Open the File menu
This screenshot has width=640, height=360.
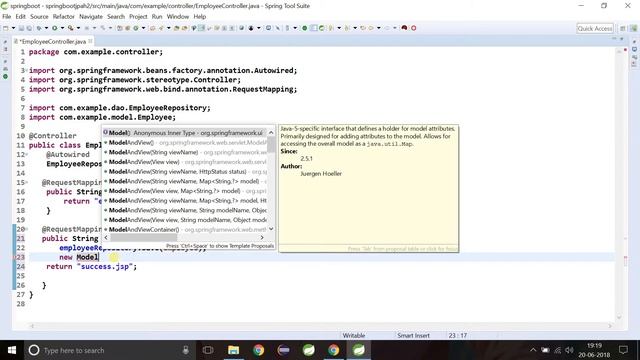point(7,17)
